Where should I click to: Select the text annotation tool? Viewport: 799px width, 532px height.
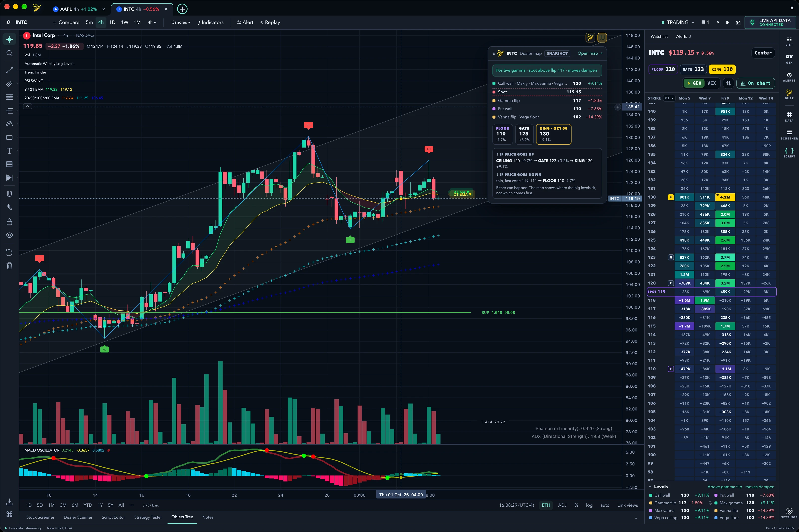[9, 151]
